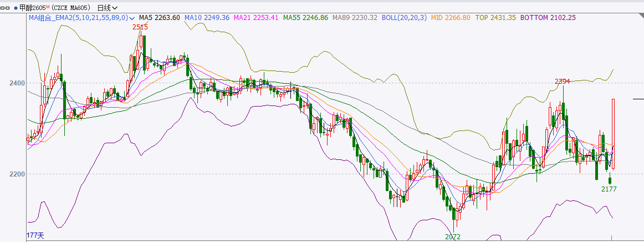This screenshot has height=242, width=644.
Task: Click the TOP 2431.35 Bollinger label
Action: (x=496, y=18)
